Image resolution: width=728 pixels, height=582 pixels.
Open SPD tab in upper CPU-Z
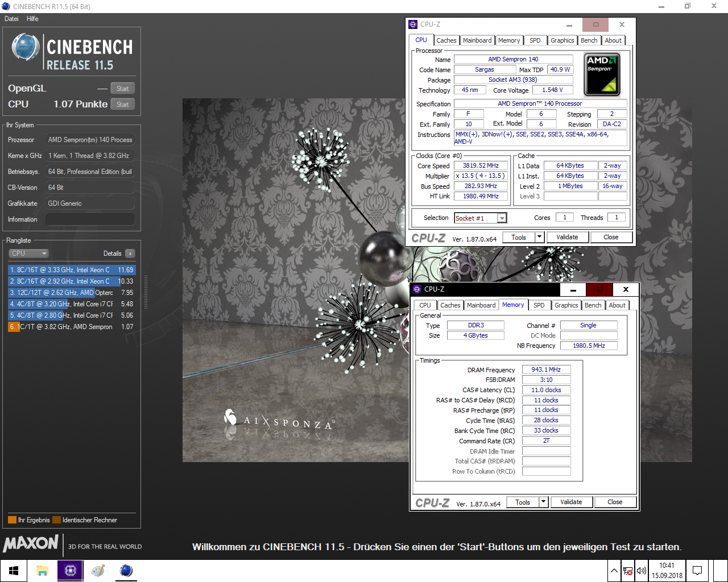pos(535,40)
